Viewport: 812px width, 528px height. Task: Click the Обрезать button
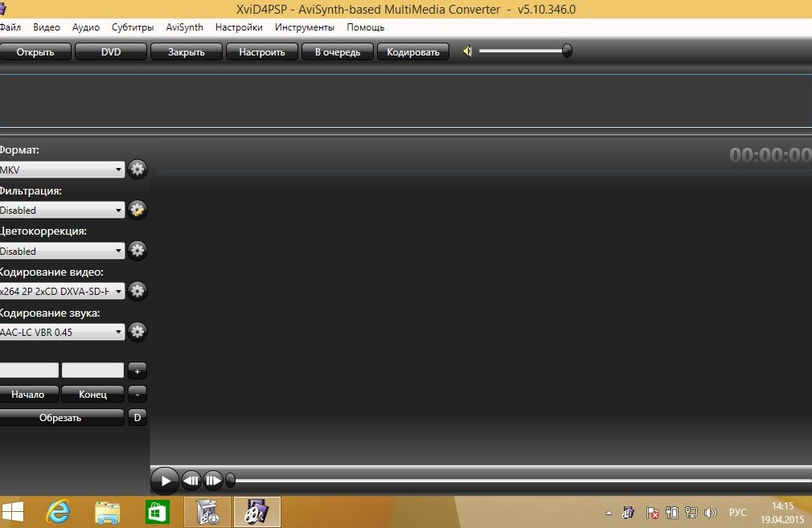coord(61,417)
